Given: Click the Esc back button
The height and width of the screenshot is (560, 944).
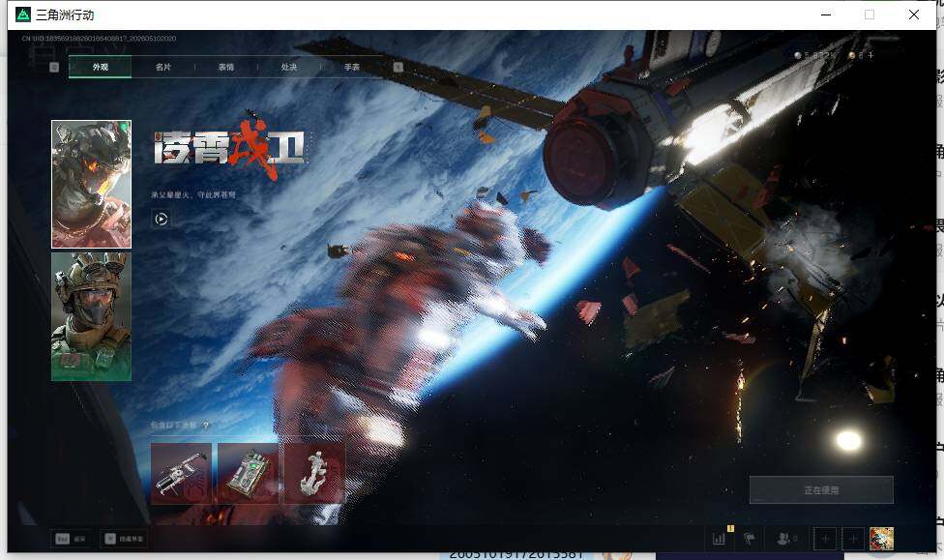Looking at the screenshot, I should click(71, 539).
